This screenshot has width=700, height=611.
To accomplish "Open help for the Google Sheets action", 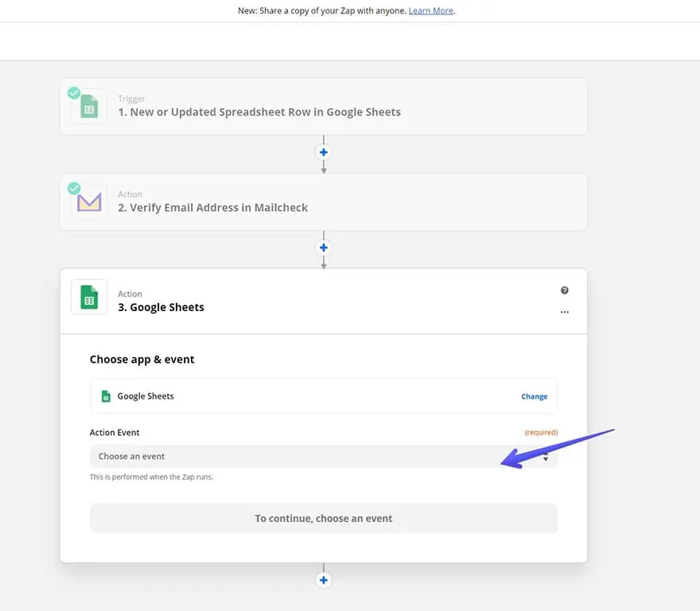I will point(564,291).
